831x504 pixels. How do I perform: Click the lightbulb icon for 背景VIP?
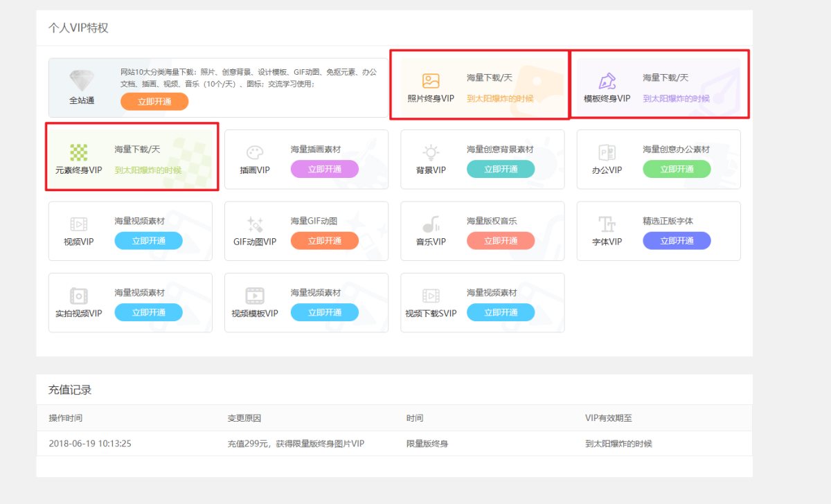coord(431,152)
